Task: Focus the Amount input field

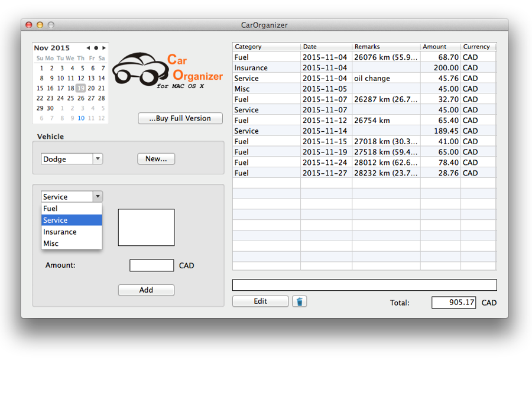Action: click(x=151, y=265)
